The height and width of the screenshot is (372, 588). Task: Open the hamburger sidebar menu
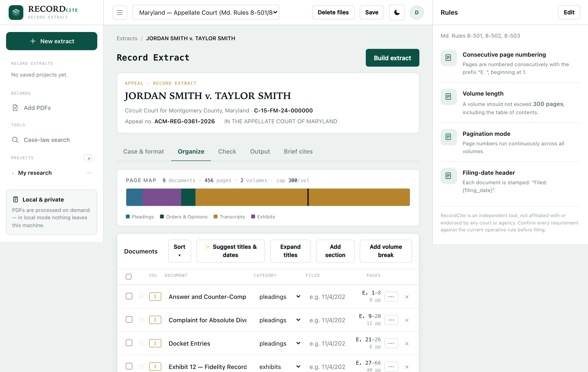pos(120,13)
